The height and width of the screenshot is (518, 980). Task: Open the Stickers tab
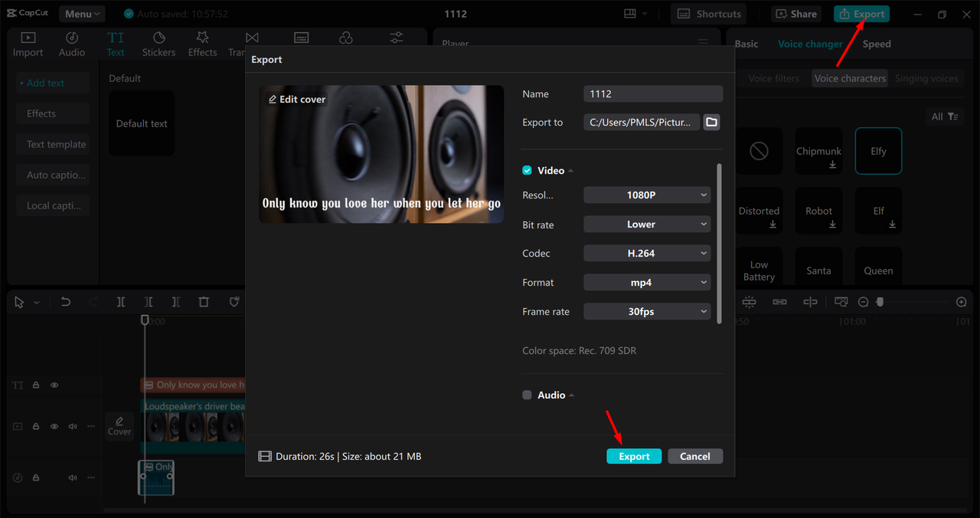click(x=158, y=44)
